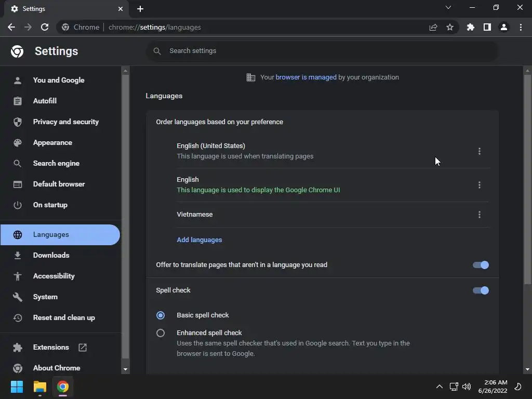
Task: Click Add languages
Action: 199,240
